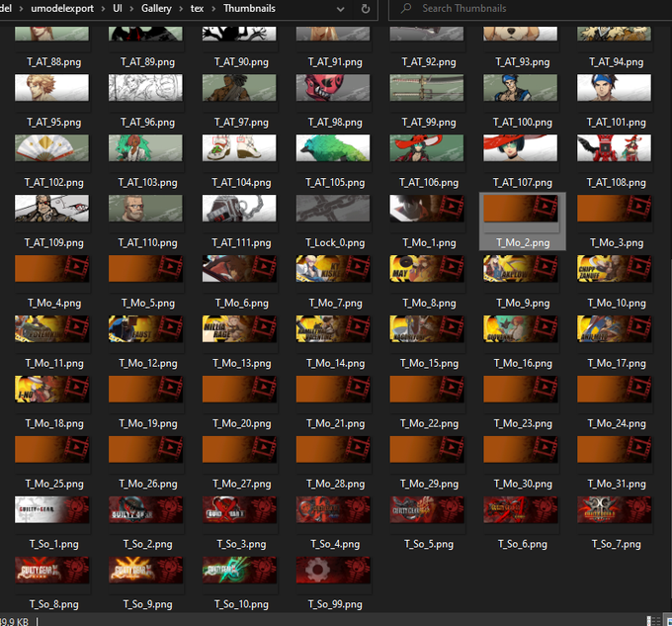
Task: Click the UI breadcrumb segment
Action: coord(118,8)
